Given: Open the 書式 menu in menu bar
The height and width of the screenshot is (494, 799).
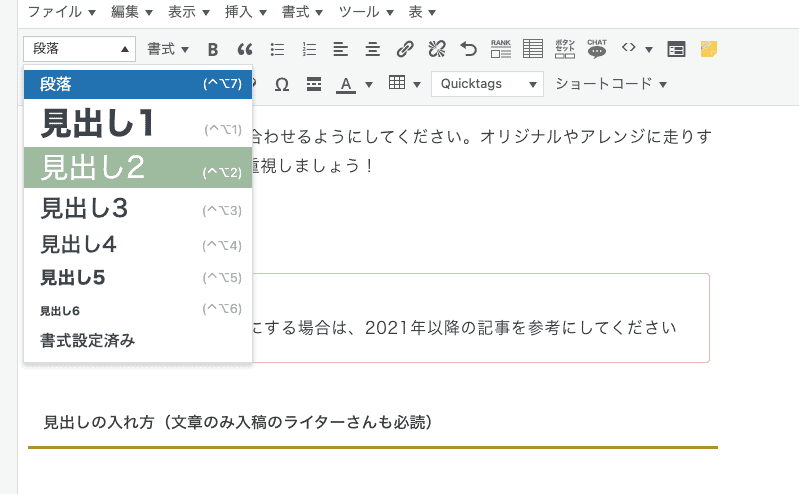Looking at the screenshot, I should point(303,12).
